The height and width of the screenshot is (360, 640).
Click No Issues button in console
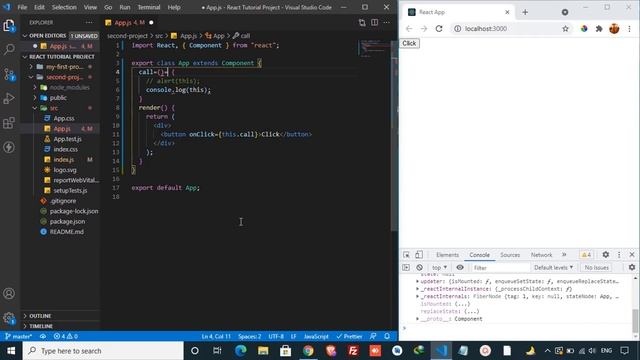pyautogui.click(x=596, y=267)
